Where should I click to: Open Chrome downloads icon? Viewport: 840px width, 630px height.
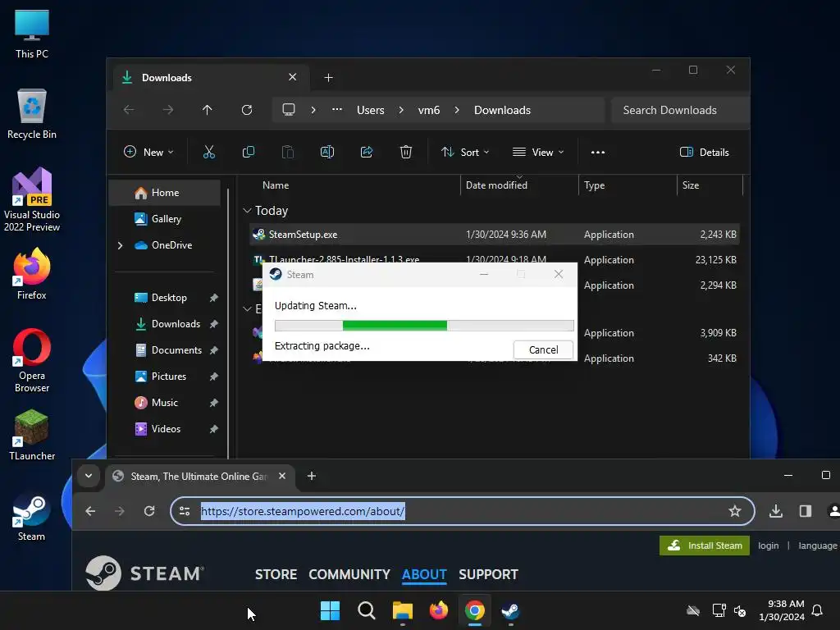776,511
